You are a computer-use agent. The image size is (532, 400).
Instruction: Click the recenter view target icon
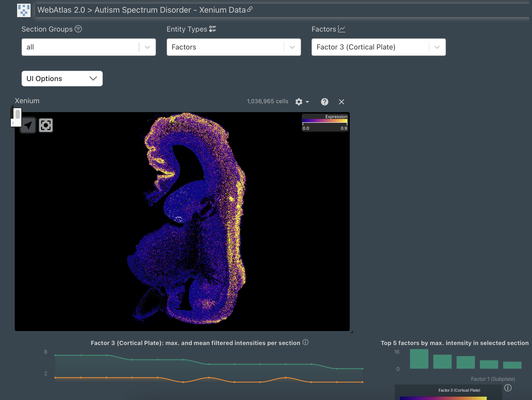46,125
